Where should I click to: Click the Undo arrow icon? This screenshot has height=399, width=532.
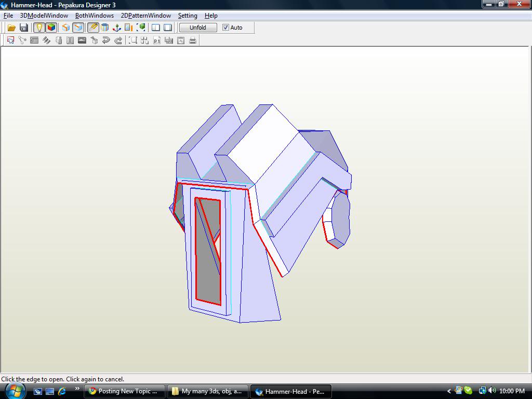pos(106,41)
